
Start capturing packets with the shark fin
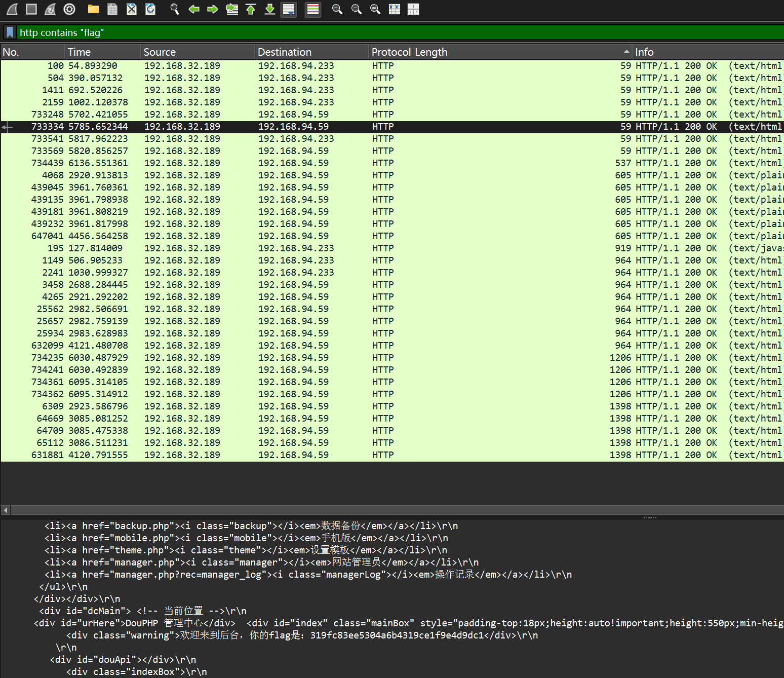pyautogui.click(x=12, y=9)
